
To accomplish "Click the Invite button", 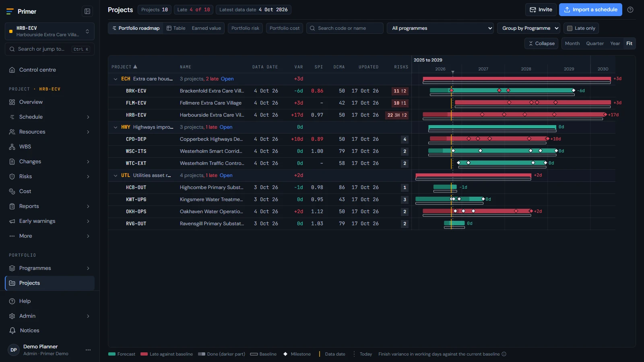I will pos(541,10).
